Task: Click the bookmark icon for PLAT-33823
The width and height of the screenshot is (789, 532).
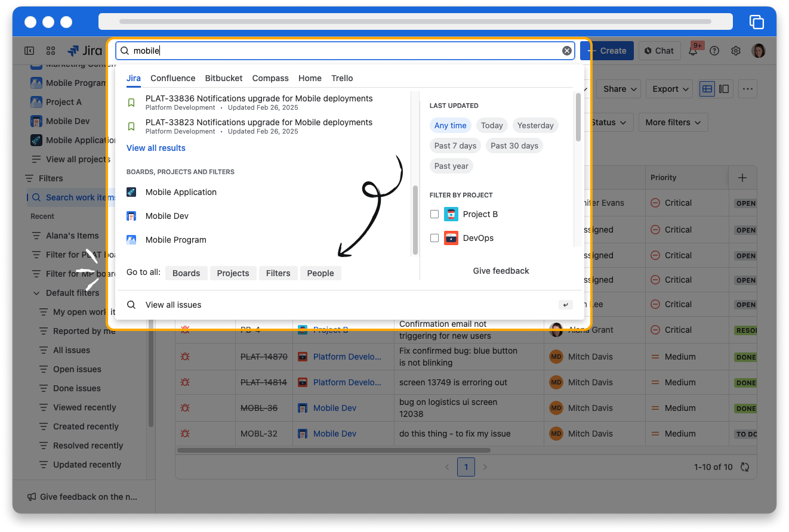Action: pos(131,126)
